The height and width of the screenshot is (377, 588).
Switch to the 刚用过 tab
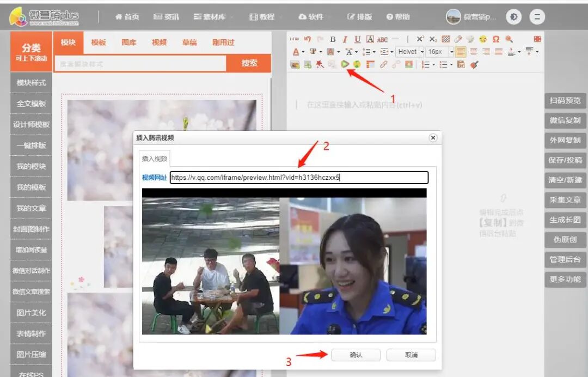[223, 42]
